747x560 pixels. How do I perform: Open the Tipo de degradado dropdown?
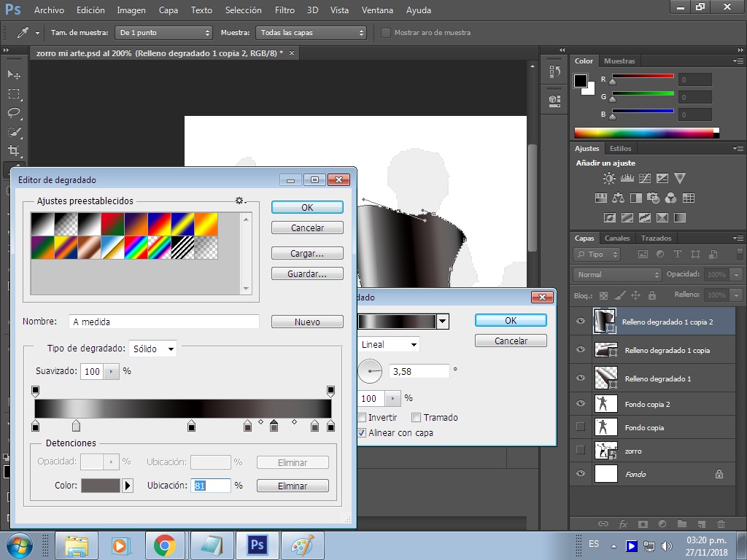pyautogui.click(x=152, y=349)
